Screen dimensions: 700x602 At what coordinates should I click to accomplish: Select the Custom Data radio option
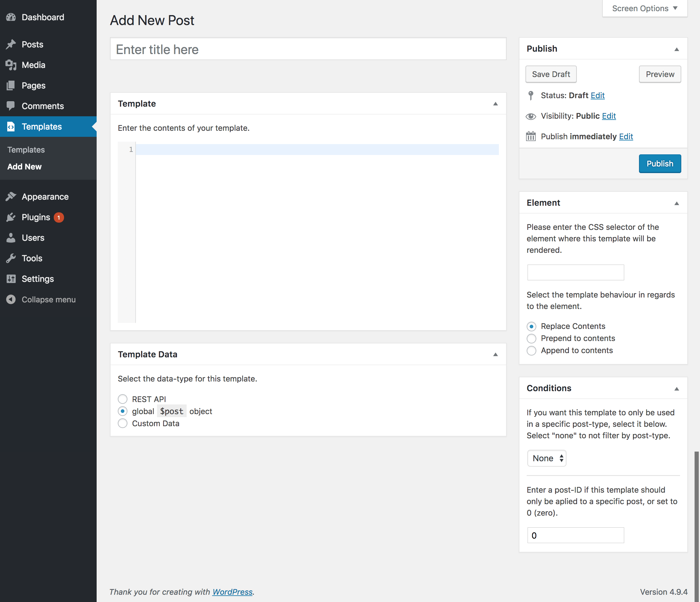pos(123,423)
